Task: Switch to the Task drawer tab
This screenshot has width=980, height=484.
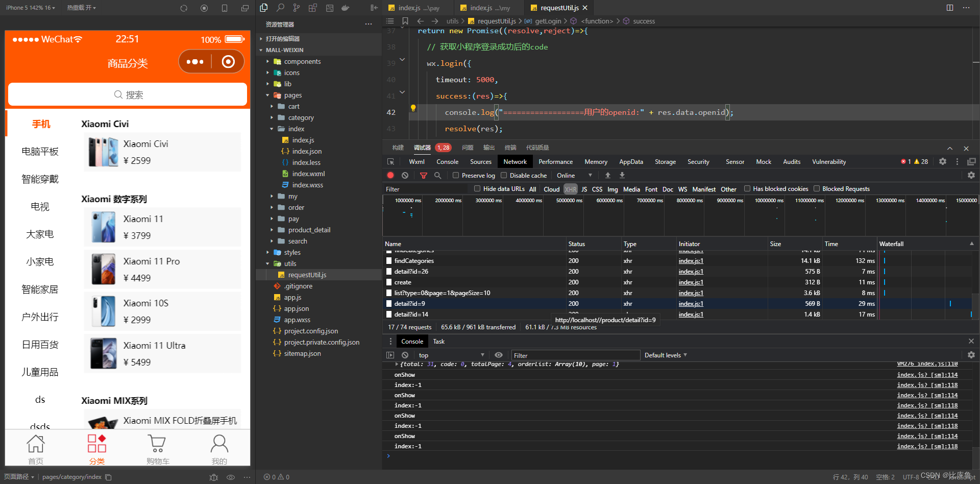Action: [438, 341]
